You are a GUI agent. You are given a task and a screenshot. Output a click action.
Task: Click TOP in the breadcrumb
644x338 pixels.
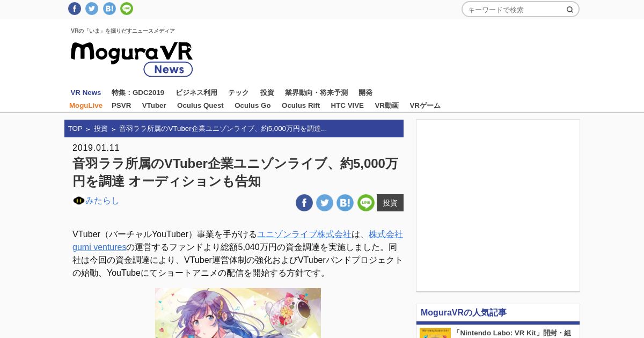(x=75, y=129)
